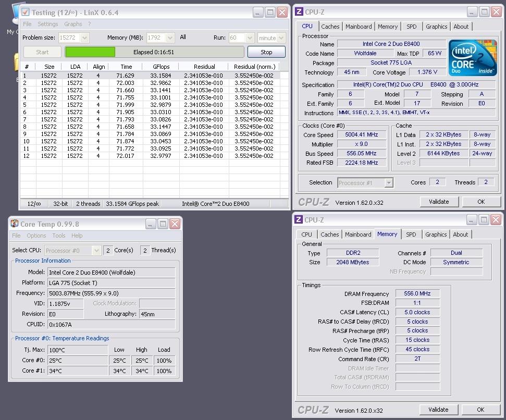Viewport: 506px width, 420px height.
Task: Open the Tools menu in Core Temp
Action: point(59,236)
